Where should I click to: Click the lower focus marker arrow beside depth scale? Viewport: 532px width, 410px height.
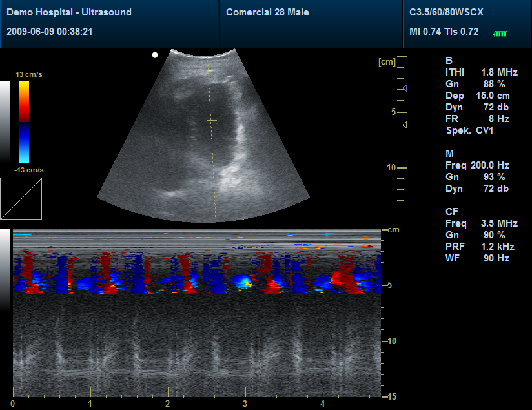point(404,123)
